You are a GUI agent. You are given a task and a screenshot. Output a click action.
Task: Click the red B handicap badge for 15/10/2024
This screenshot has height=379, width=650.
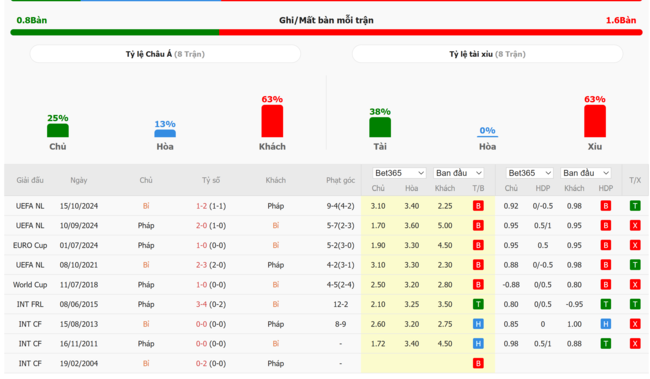(x=606, y=206)
